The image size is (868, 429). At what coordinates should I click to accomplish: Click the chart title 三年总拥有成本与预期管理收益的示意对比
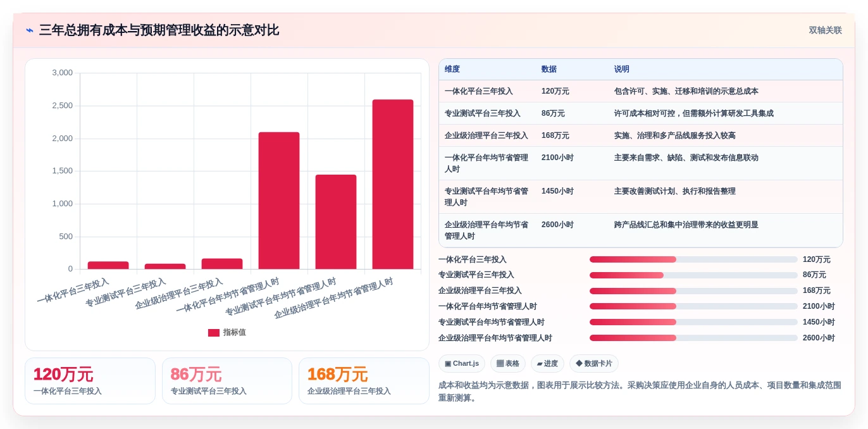[x=159, y=30]
